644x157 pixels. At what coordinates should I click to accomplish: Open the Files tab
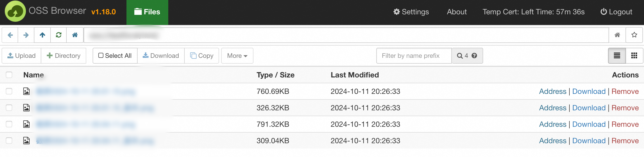point(147,12)
